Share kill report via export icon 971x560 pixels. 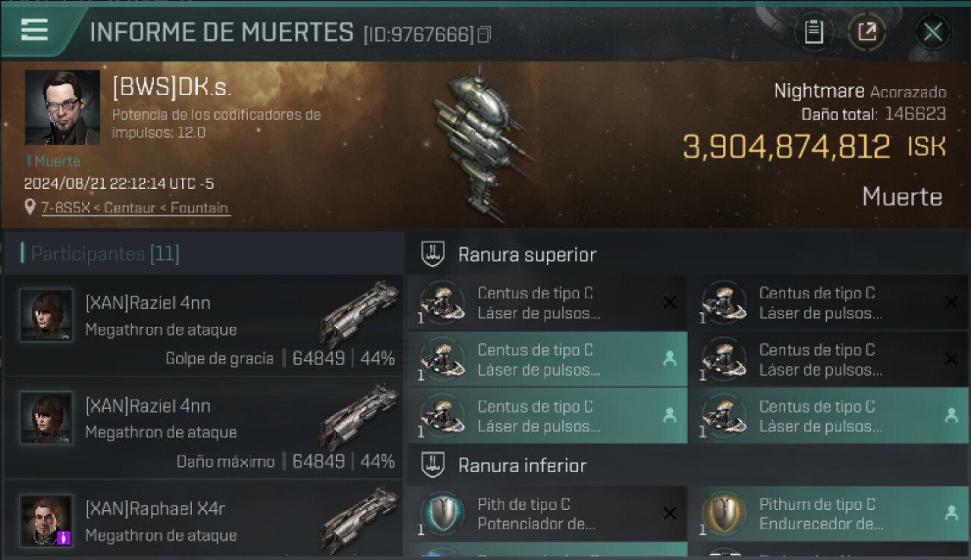(x=867, y=32)
